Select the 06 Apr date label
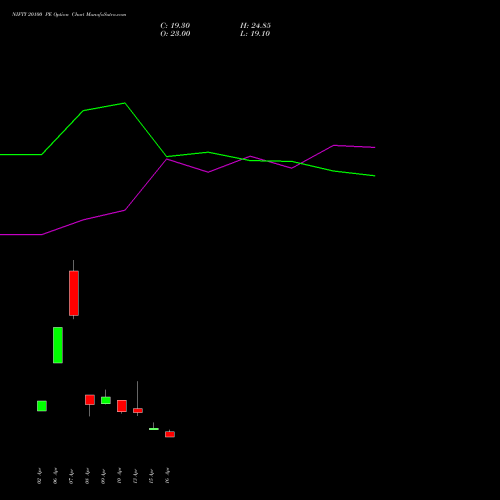The image size is (500, 500). [55, 476]
